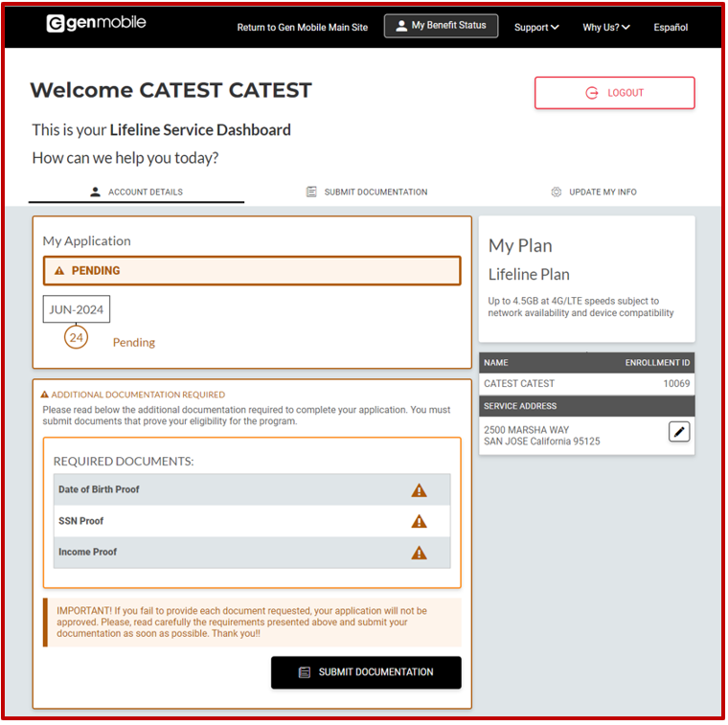Select the Income Proof row
Screen dimensions: 728x725
pos(252,552)
